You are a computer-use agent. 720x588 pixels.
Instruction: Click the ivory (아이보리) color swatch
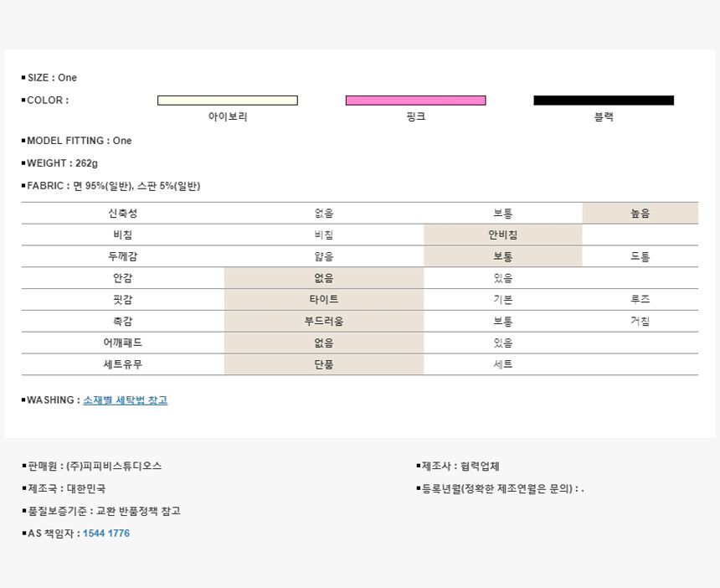(227, 101)
